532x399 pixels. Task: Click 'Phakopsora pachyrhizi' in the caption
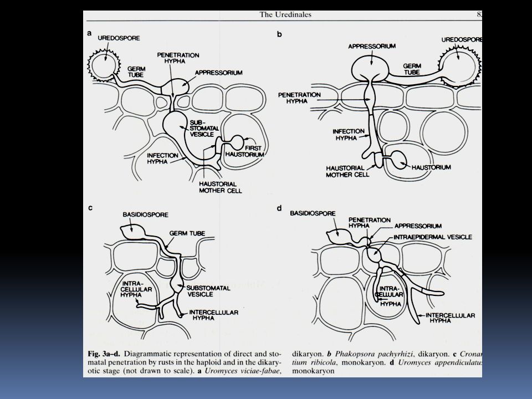(374, 354)
